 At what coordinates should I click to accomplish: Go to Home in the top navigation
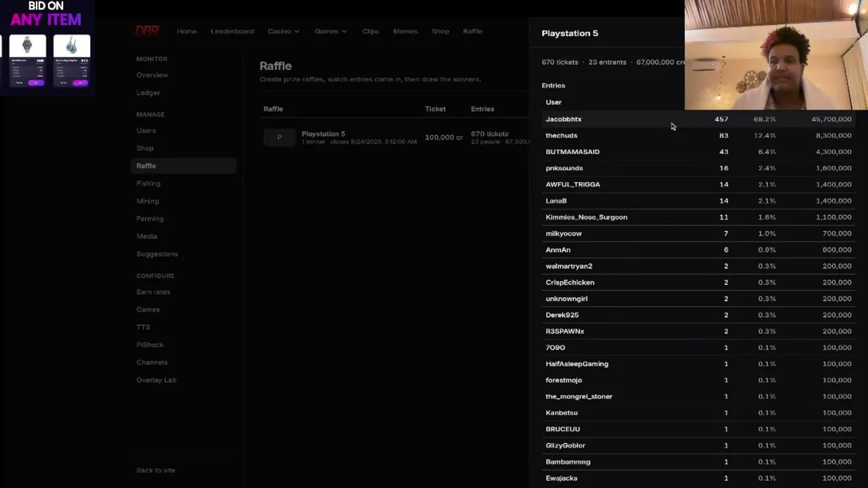[186, 31]
